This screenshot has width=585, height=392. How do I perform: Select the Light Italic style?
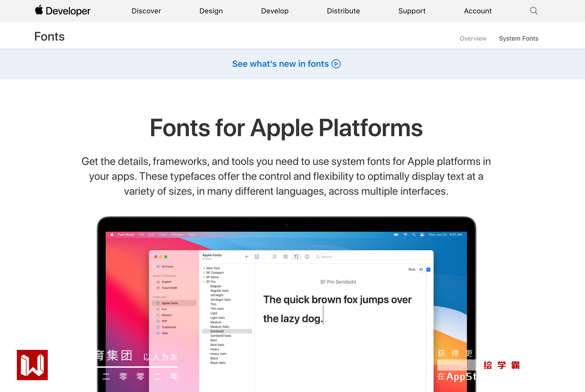point(218,318)
